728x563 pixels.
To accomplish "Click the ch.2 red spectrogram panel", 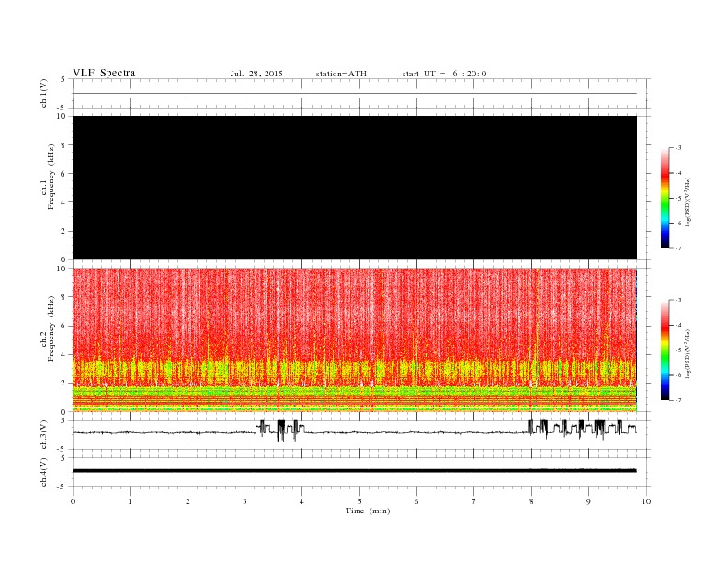I will [x=355, y=340].
